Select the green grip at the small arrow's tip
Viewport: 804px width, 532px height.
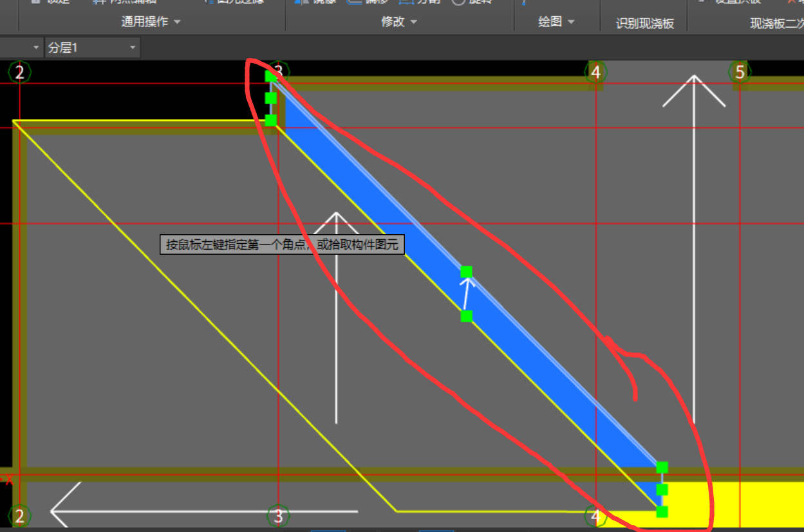467,272
